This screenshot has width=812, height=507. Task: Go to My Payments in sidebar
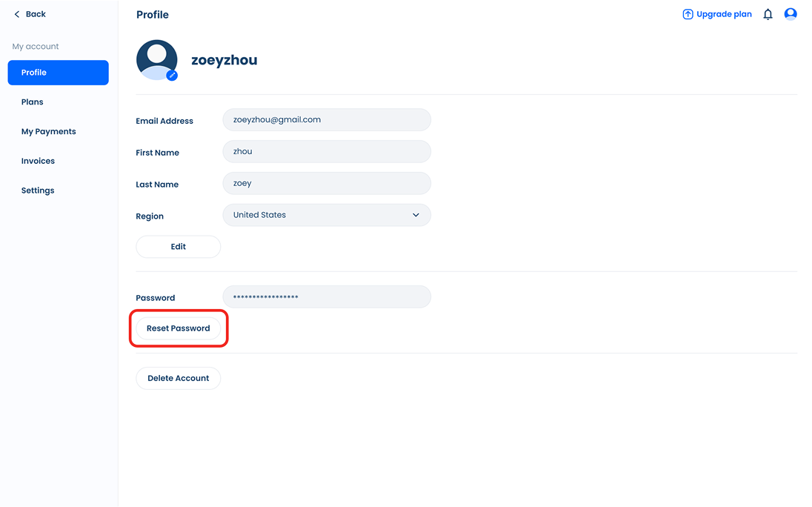pyautogui.click(x=49, y=132)
